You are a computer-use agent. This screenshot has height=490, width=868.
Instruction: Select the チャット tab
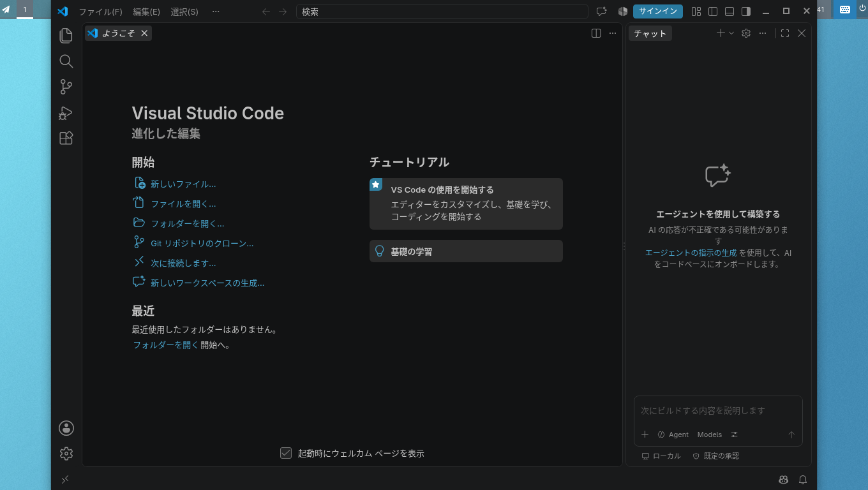tap(650, 33)
